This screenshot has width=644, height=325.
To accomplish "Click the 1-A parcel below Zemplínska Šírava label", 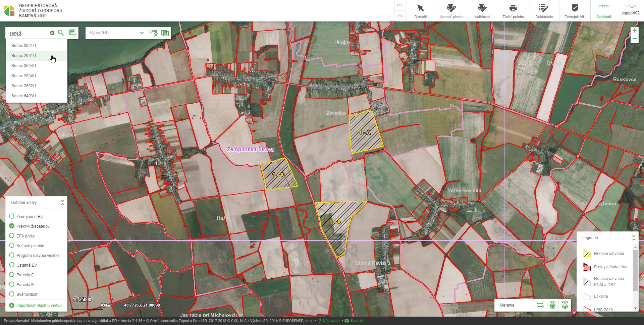I will point(278,175).
